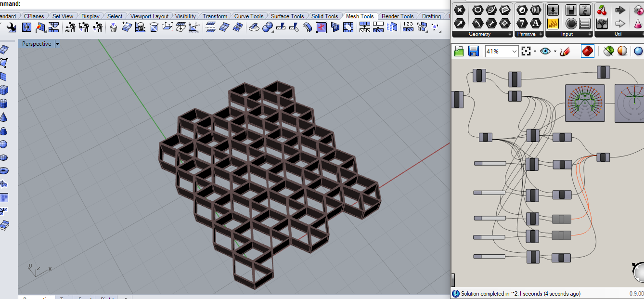Choose the Text 'A' primitive parameter
Viewport: 644px width, 299px height.
pos(536,23)
